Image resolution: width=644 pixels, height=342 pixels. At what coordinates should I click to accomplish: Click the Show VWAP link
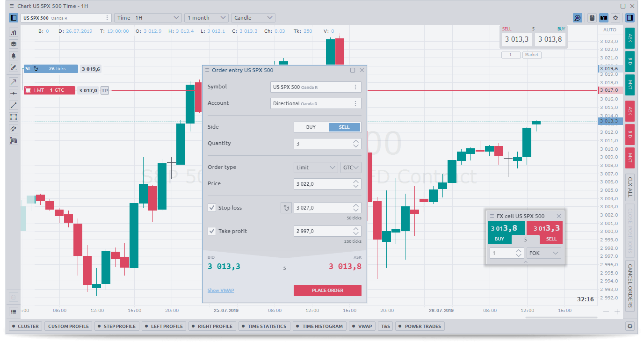click(221, 291)
